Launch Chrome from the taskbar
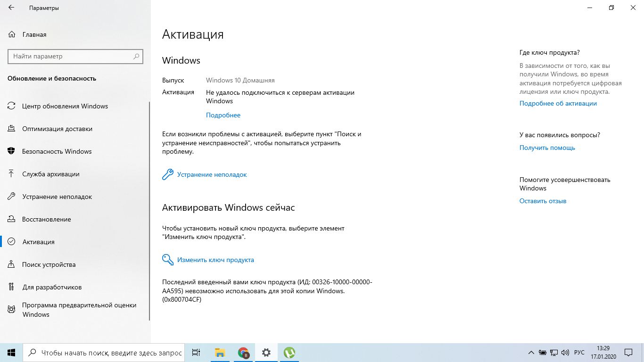Screen dimensions: 644x362 (x=243, y=353)
